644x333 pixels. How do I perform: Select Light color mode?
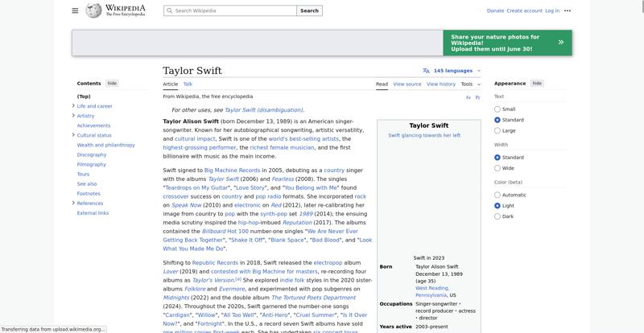tap(497, 206)
